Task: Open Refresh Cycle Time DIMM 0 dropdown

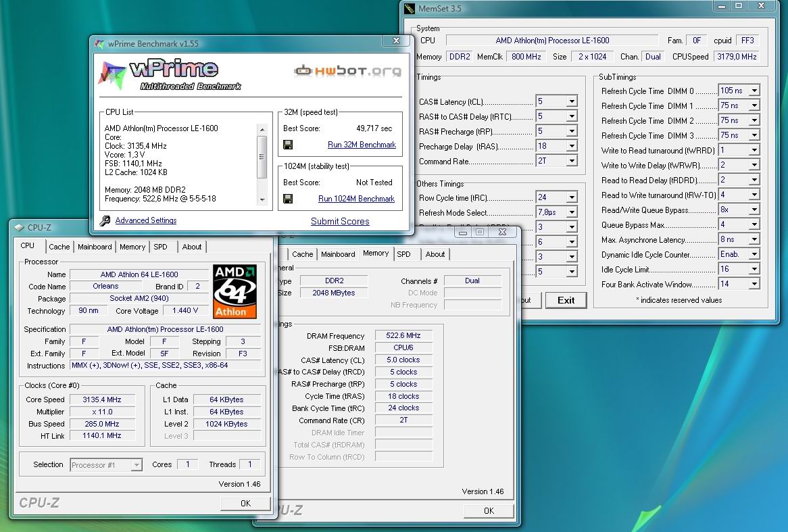Action: pyautogui.click(x=754, y=91)
